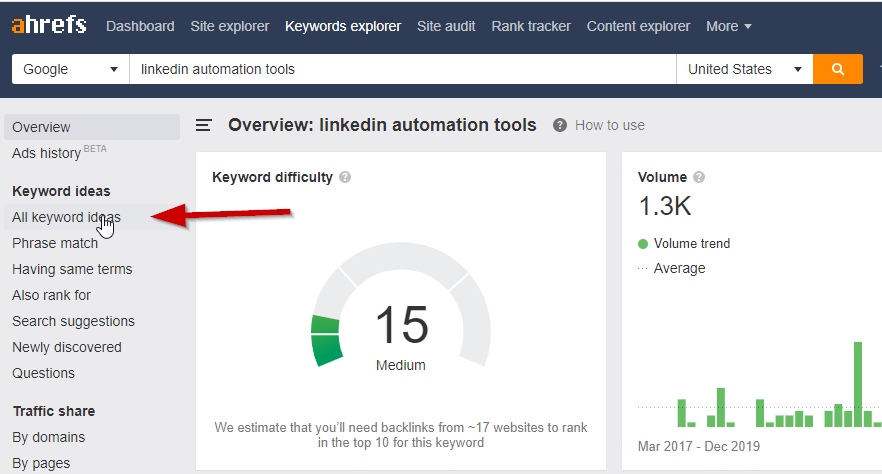Open Having same terms report
Image resolution: width=882 pixels, height=474 pixels.
tap(72, 269)
